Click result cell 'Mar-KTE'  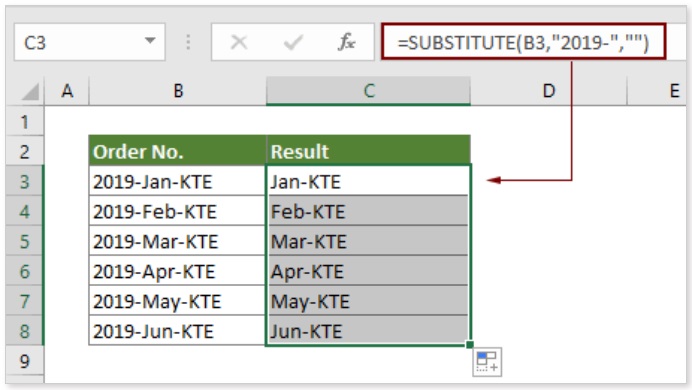coord(369,241)
